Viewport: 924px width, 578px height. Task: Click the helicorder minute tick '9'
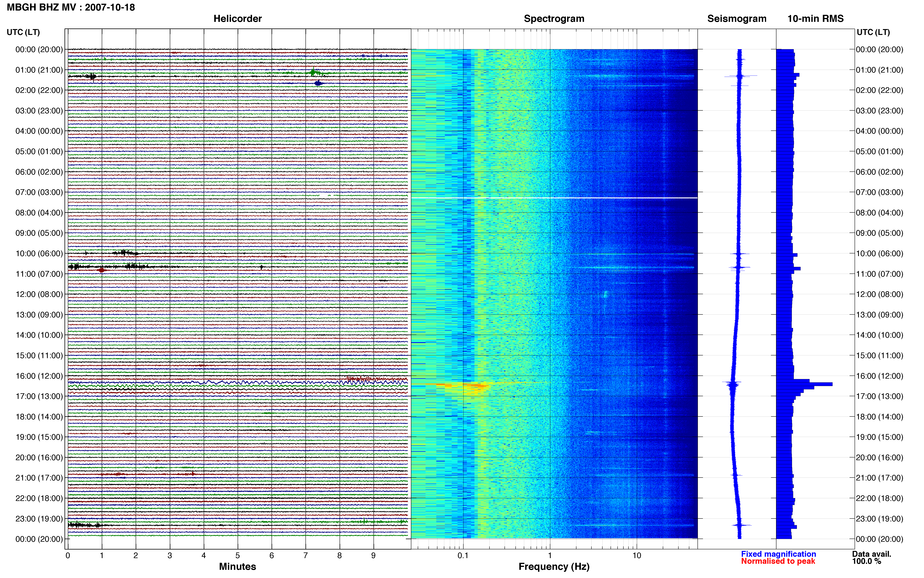point(373,555)
